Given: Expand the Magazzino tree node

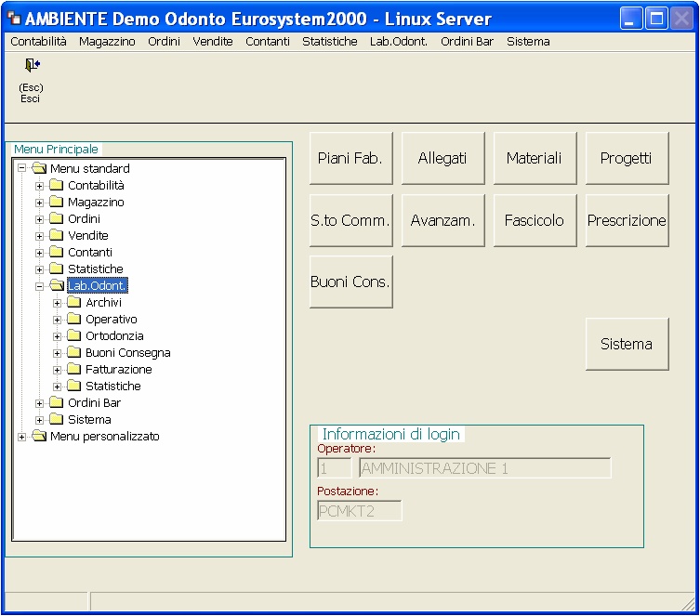Looking at the screenshot, I should [x=39, y=203].
